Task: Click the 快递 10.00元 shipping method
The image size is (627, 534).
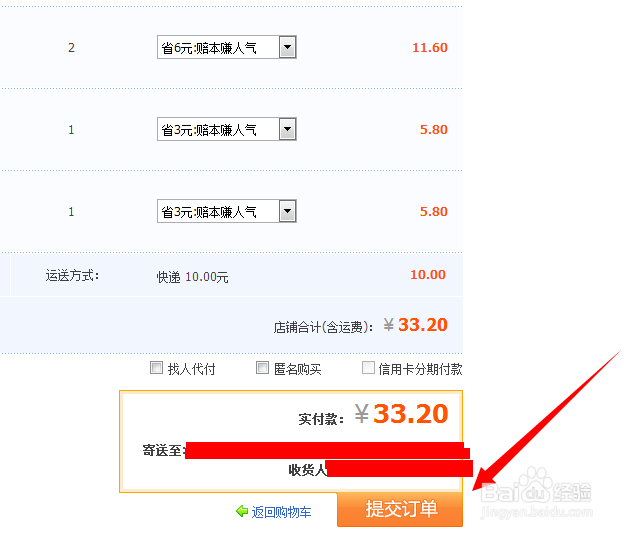Action: point(192,276)
